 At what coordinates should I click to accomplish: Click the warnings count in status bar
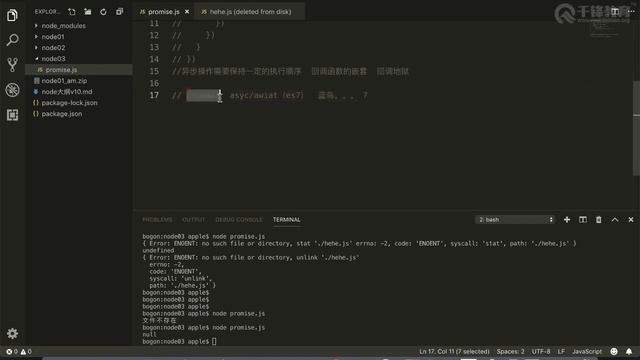coord(26,351)
